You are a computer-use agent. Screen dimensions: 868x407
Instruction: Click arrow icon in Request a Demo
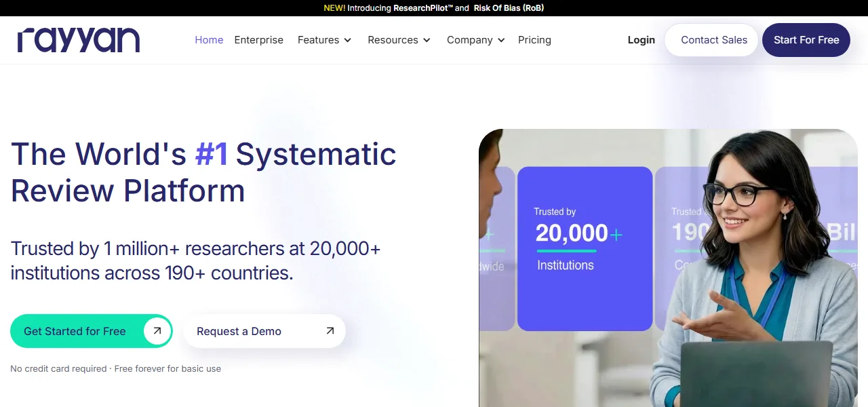click(x=330, y=331)
